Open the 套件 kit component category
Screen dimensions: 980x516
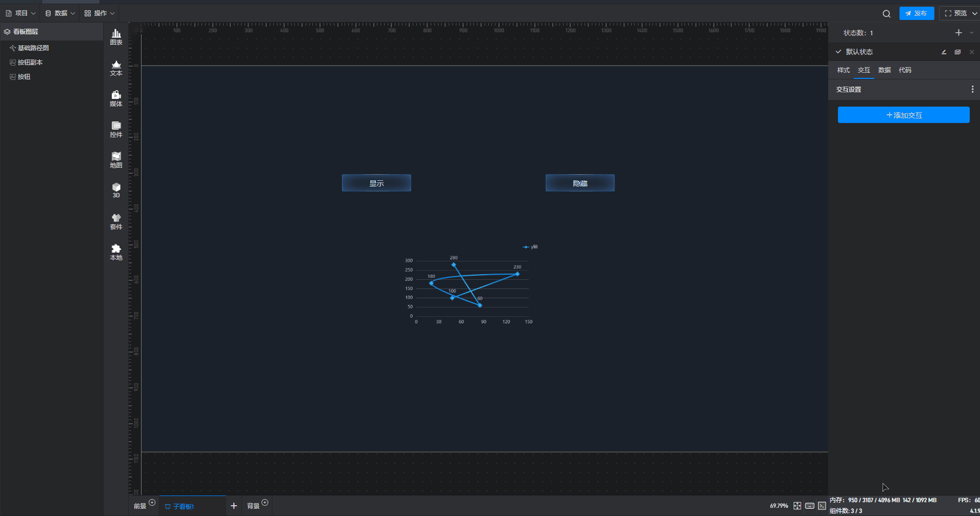click(116, 221)
